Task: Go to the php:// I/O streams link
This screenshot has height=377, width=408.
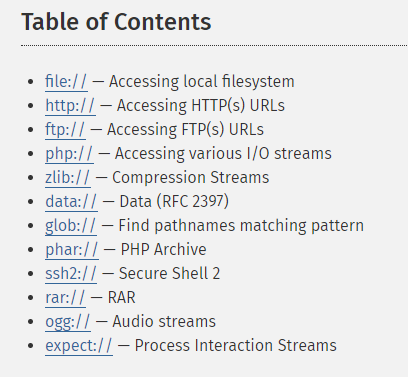Action: coord(69,154)
